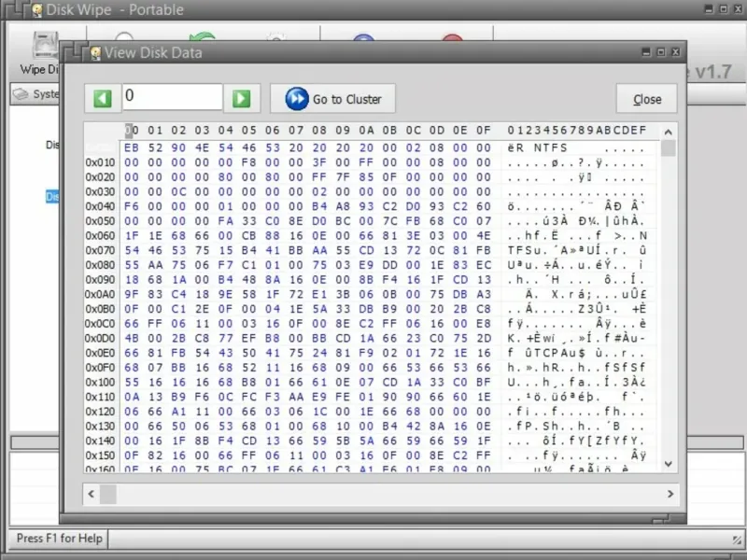Click the F8 byte in row 0x010
This screenshot has height=560, width=747.
tap(248, 162)
